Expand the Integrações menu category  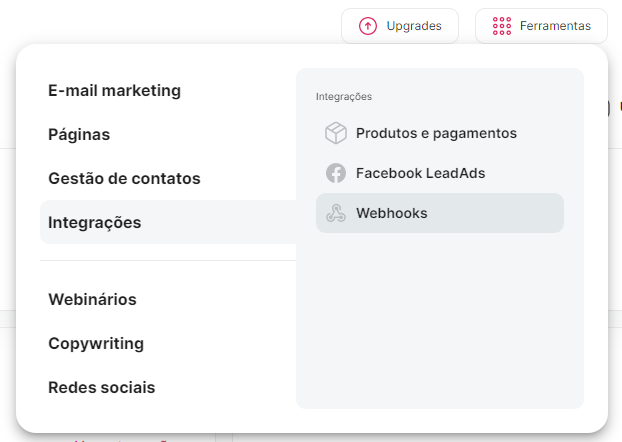[94, 222]
